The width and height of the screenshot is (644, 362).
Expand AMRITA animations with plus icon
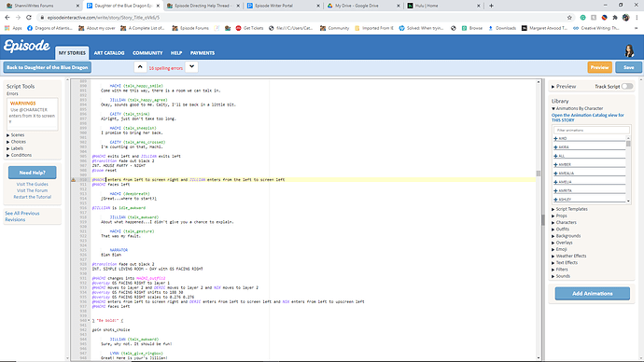pyautogui.click(x=555, y=191)
